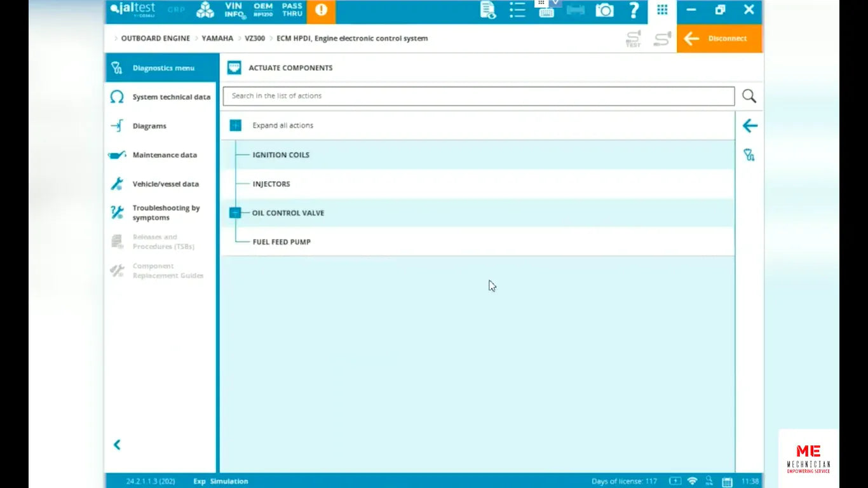
Task: Click the diagnostics wrench icon on the right panel
Action: [749, 154]
